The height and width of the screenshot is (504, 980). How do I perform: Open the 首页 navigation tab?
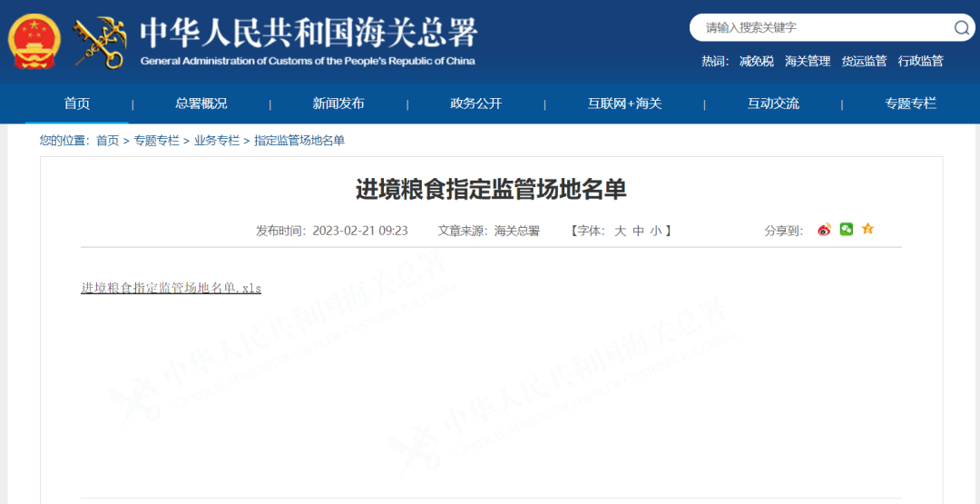pos(77,104)
